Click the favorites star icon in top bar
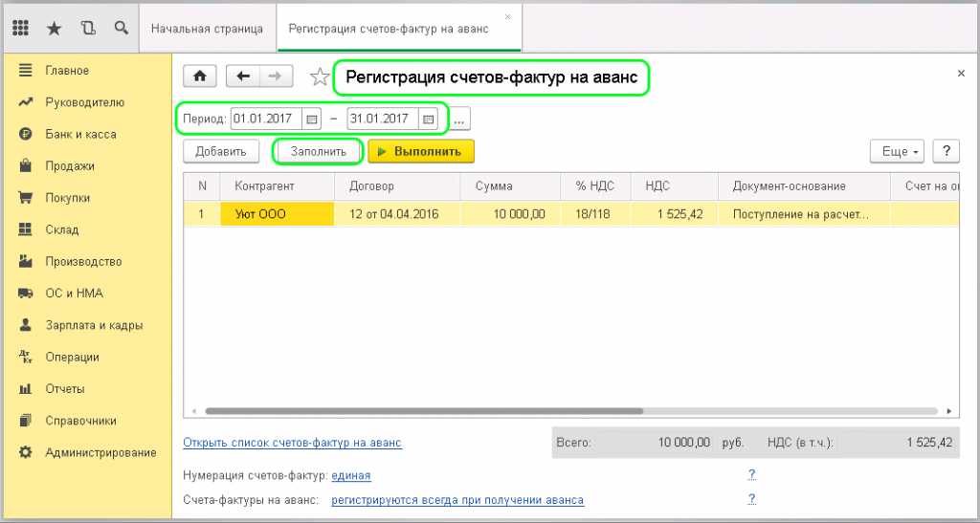 click(55, 29)
